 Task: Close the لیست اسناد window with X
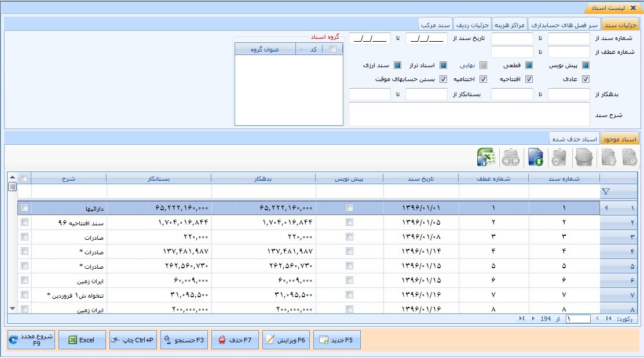(x=633, y=8)
